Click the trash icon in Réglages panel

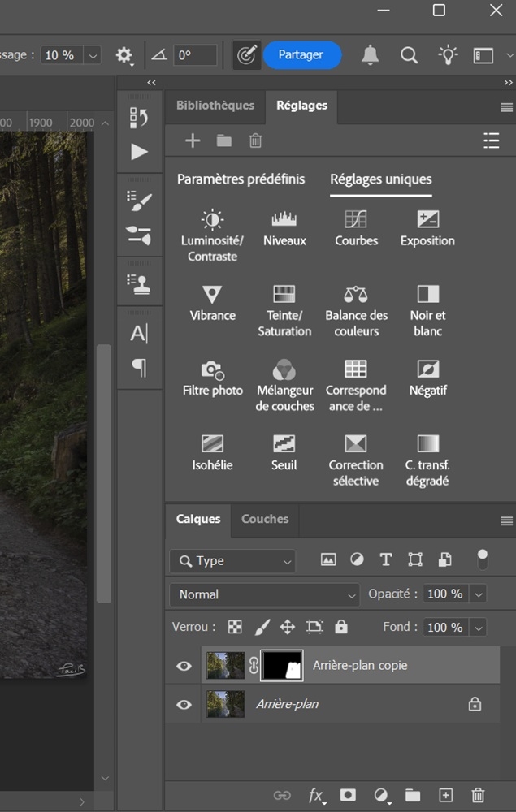(x=255, y=140)
